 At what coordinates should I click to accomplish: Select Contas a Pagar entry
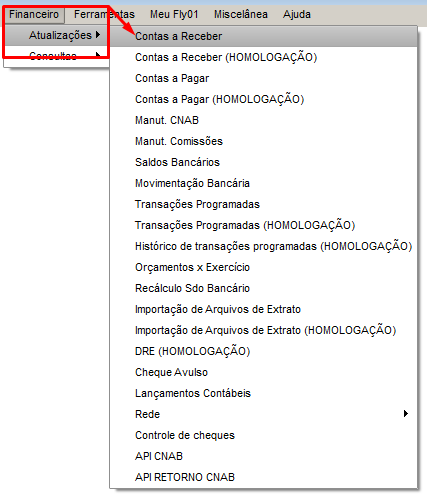(x=263, y=78)
